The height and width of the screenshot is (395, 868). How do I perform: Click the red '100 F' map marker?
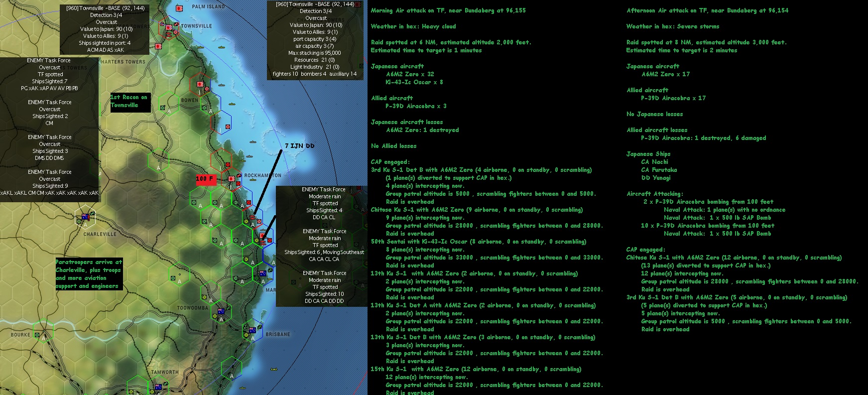[205, 179]
